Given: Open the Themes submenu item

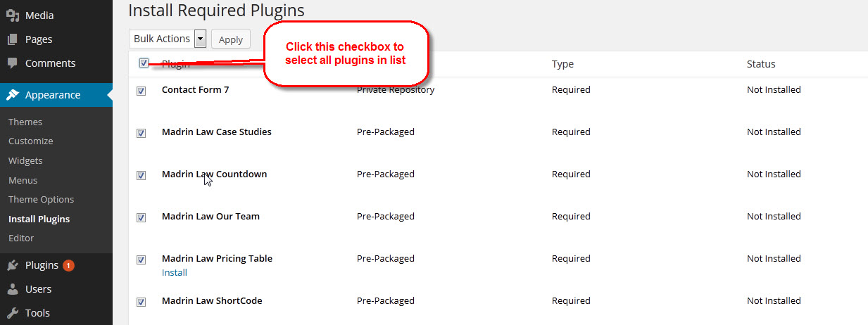Looking at the screenshot, I should click(x=25, y=122).
